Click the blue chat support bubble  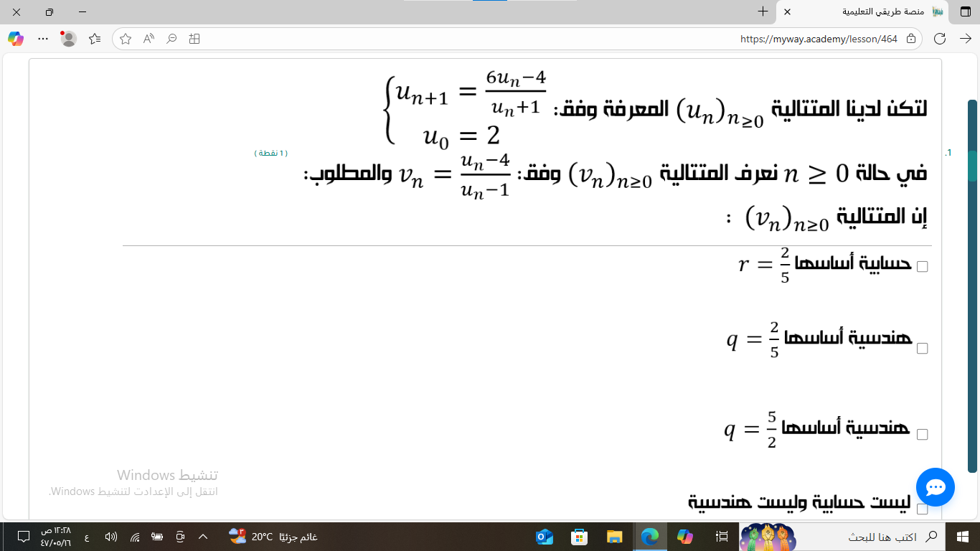[x=935, y=487]
